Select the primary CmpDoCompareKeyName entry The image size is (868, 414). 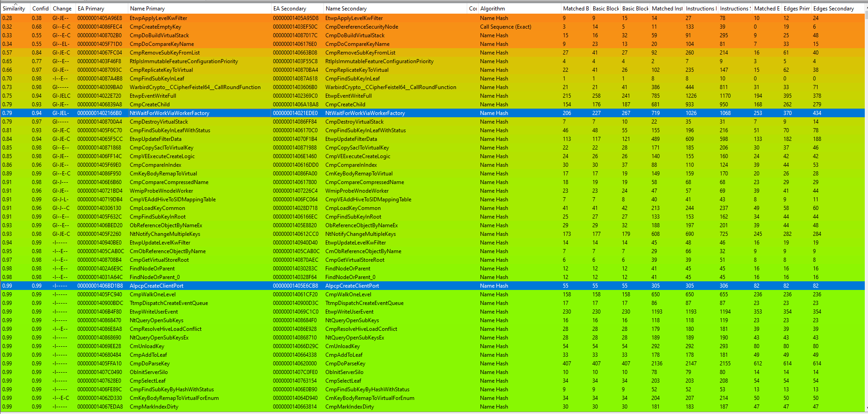[x=161, y=44]
